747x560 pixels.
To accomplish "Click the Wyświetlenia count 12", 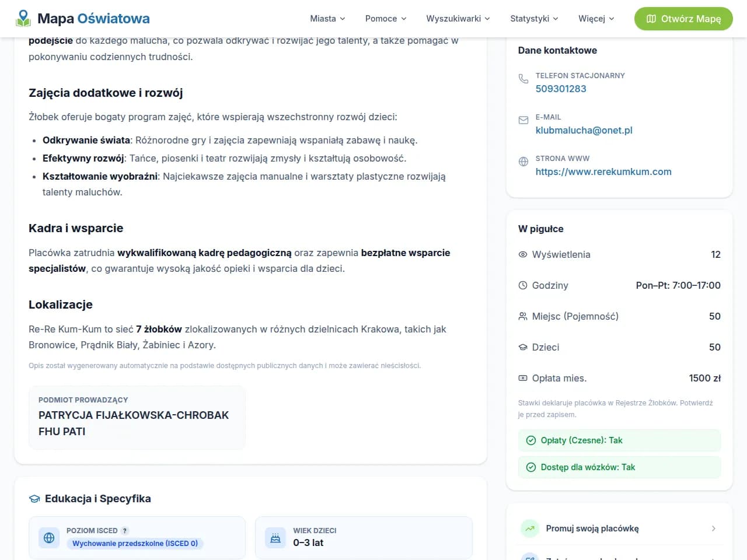I will (x=716, y=254).
